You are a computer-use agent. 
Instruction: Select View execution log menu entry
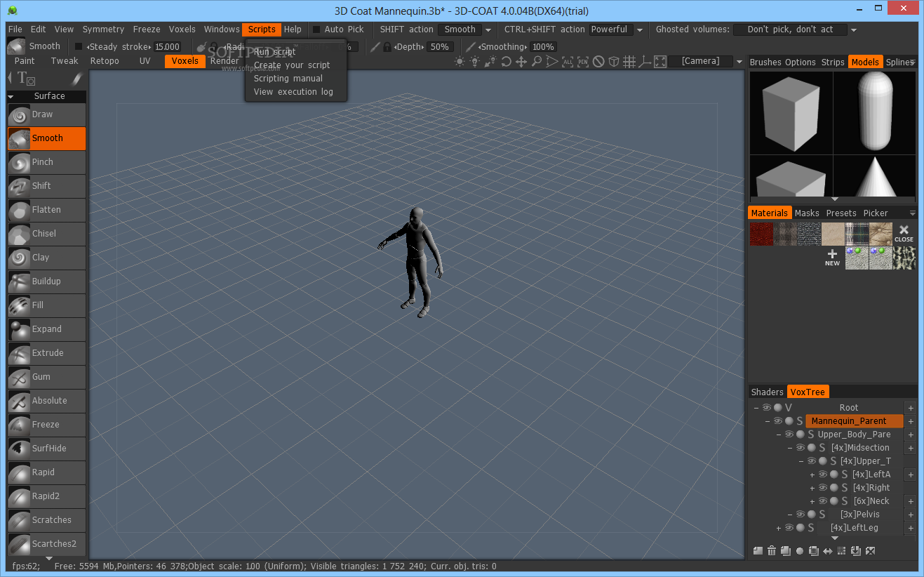click(293, 92)
